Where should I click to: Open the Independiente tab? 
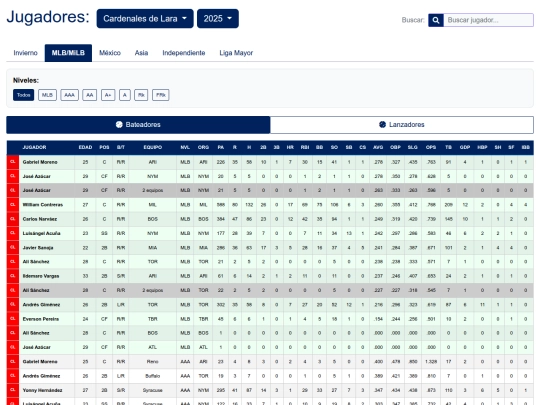tap(184, 53)
